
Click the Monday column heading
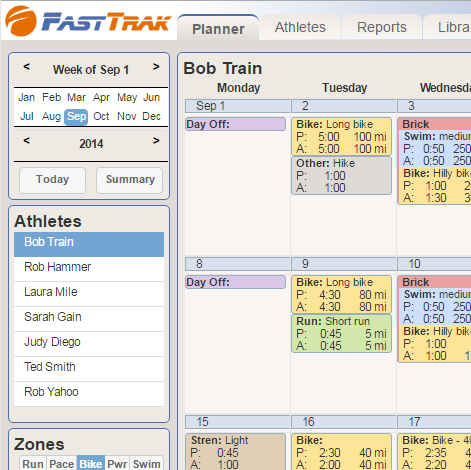tap(239, 88)
